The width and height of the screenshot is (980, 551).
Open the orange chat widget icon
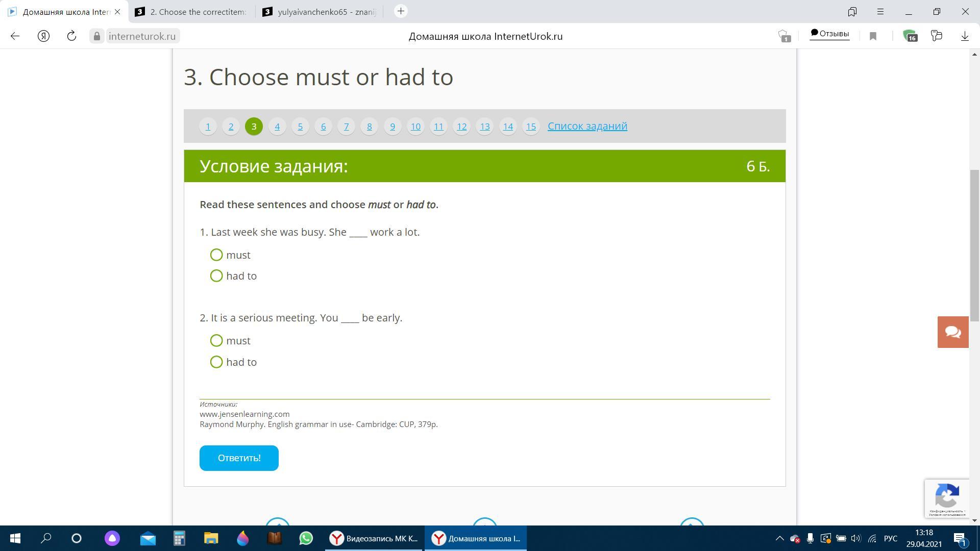pos(952,332)
